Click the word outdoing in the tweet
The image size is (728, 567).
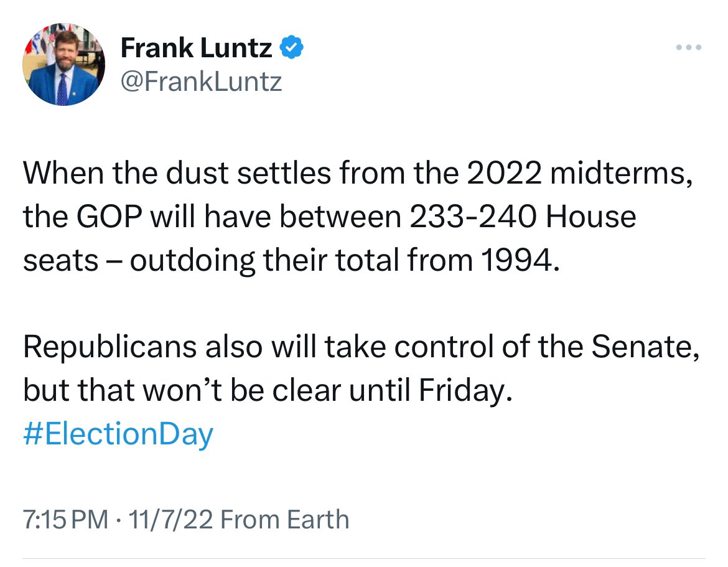click(192, 261)
